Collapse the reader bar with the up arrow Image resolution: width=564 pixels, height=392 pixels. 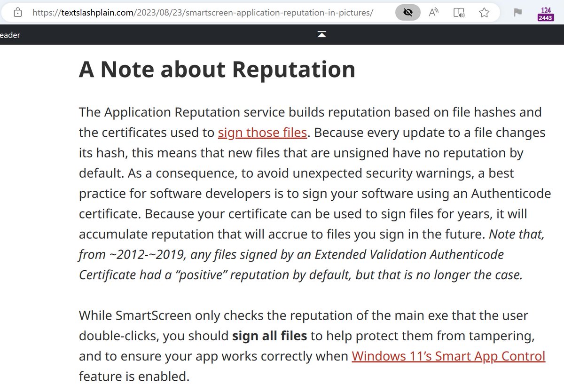[322, 34]
